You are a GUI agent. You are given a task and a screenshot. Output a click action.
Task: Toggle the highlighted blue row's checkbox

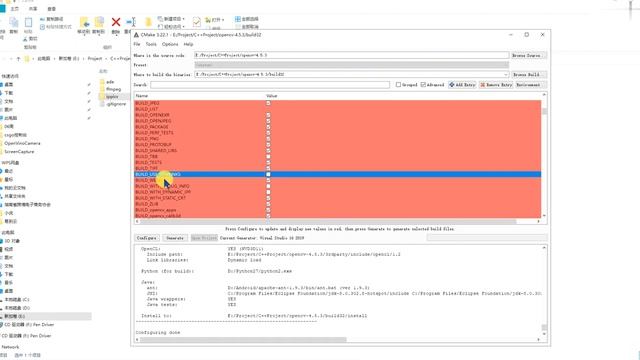(x=268, y=174)
